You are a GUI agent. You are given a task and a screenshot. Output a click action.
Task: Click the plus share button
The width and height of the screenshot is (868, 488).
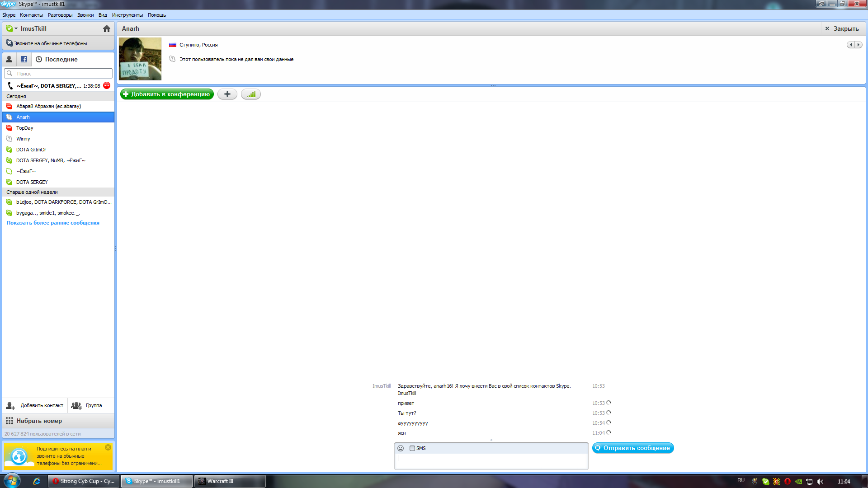pos(227,94)
